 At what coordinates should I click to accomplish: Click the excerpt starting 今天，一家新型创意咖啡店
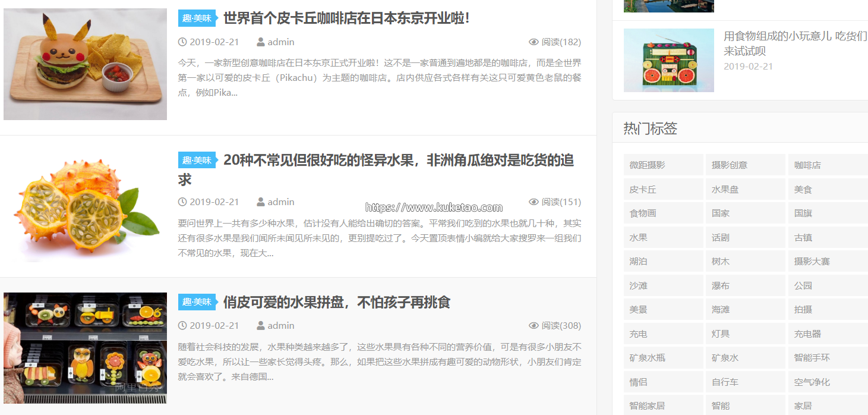pyautogui.click(x=380, y=77)
